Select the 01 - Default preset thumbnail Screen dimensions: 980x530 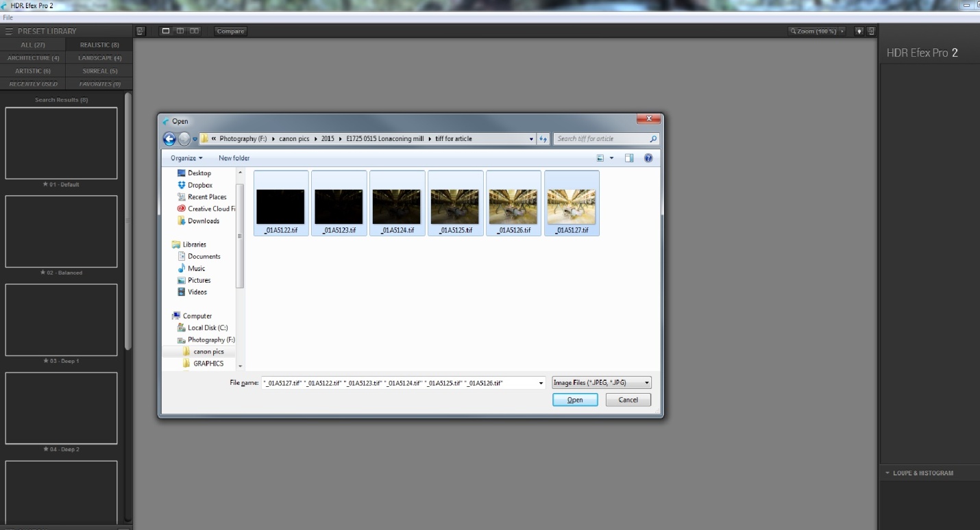click(61, 143)
